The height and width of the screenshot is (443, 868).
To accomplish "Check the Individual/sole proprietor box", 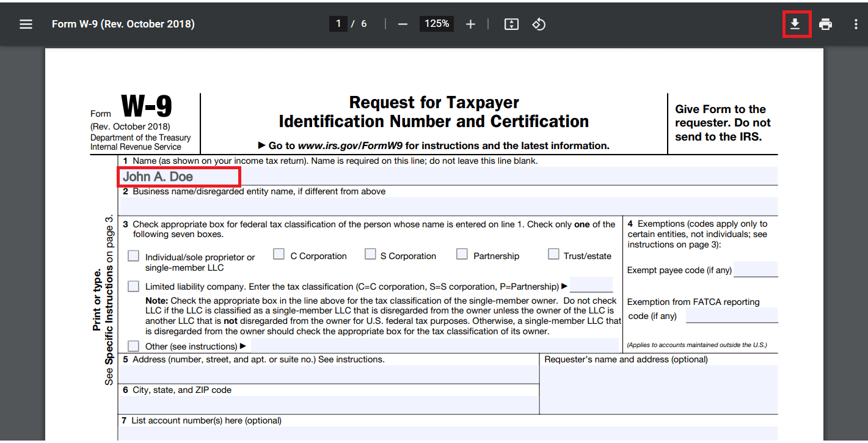I will tap(133, 256).
